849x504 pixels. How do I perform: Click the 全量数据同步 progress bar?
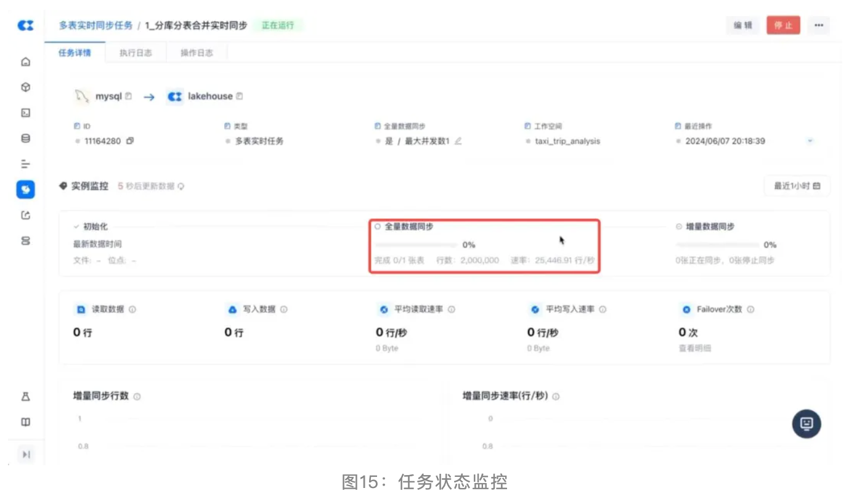415,245
